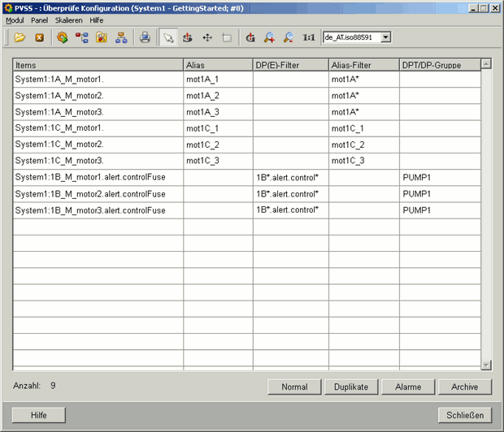Select the four-arrow pan tool
This screenshot has height=432, width=504.
[207, 37]
